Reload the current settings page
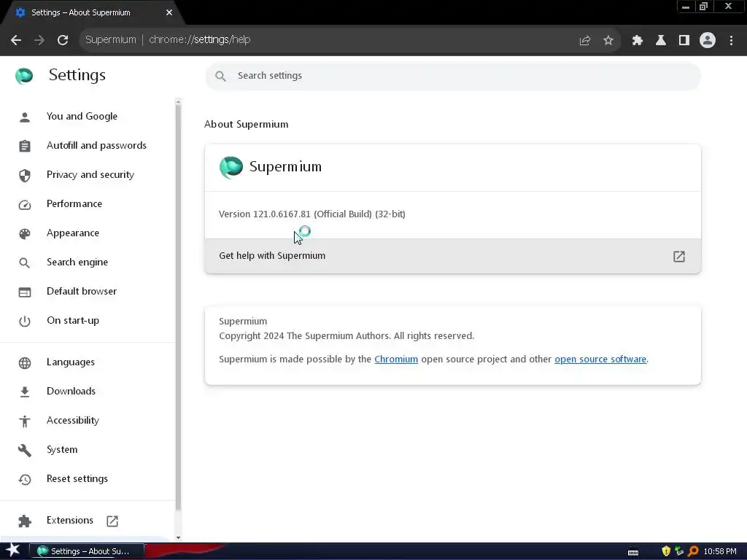The height and width of the screenshot is (560, 747). pos(63,40)
